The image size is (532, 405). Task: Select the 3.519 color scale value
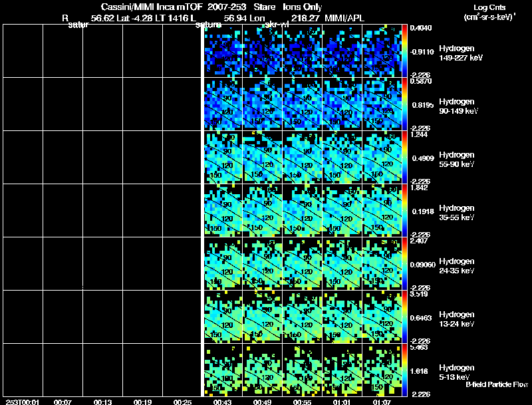pos(419,294)
